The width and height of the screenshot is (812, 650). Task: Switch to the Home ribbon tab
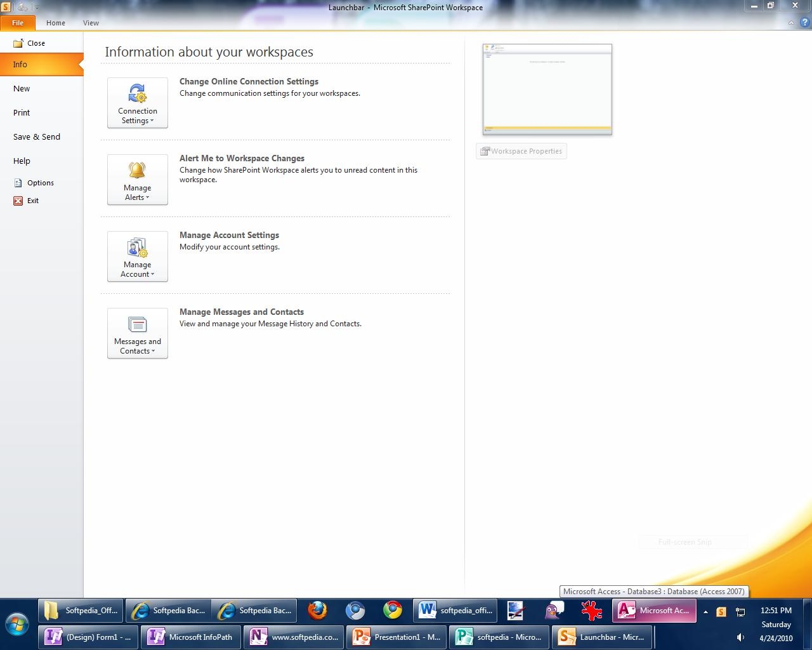pyautogui.click(x=56, y=23)
